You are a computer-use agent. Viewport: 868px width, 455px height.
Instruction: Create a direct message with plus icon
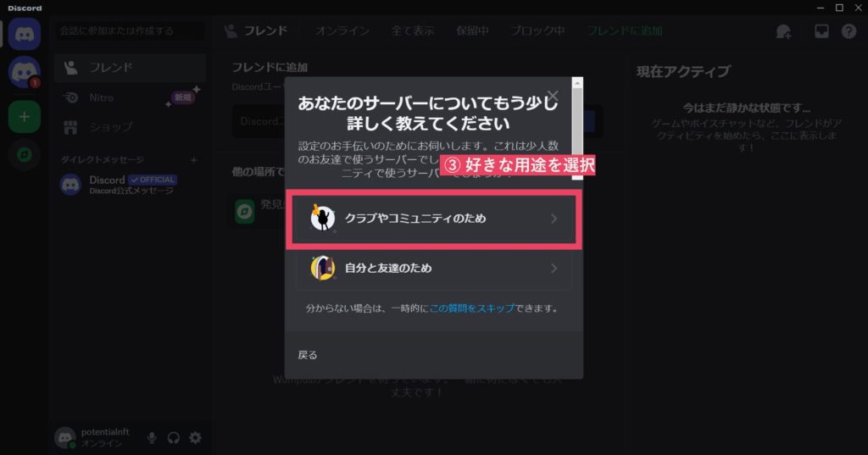(194, 160)
